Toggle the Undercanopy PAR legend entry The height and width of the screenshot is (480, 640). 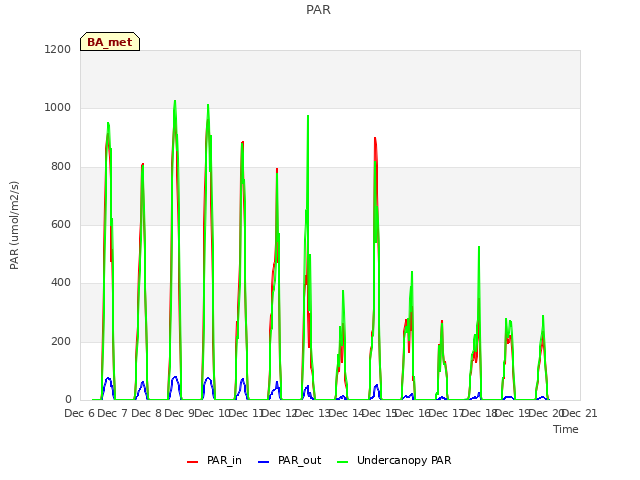pos(394,460)
